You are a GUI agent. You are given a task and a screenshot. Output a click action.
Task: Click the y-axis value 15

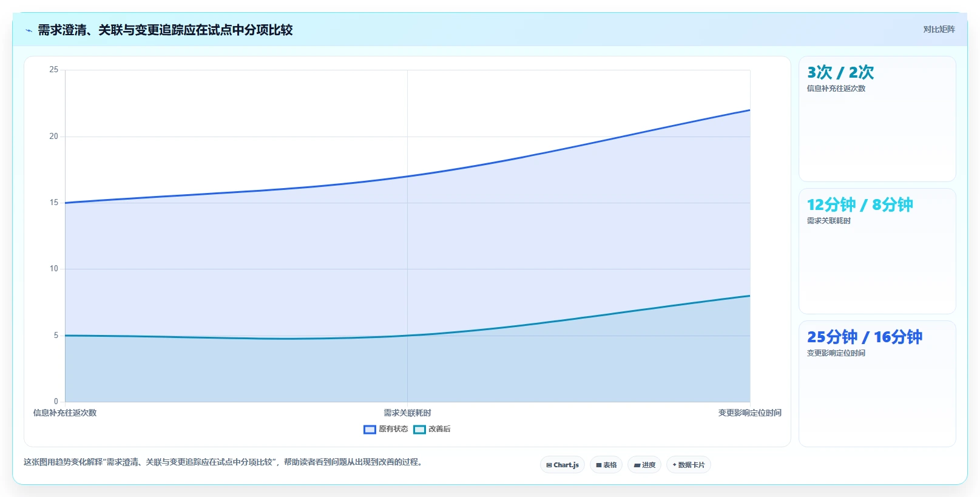coord(54,203)
